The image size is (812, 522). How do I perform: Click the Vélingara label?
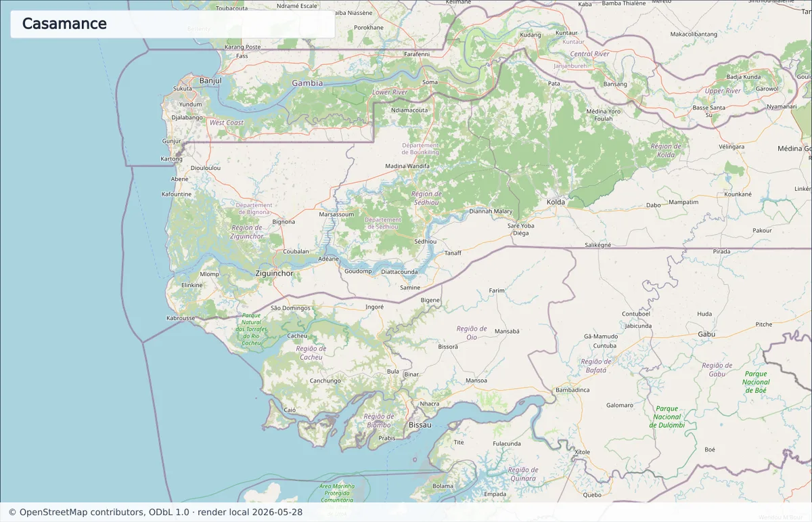[x=732, y=146]
